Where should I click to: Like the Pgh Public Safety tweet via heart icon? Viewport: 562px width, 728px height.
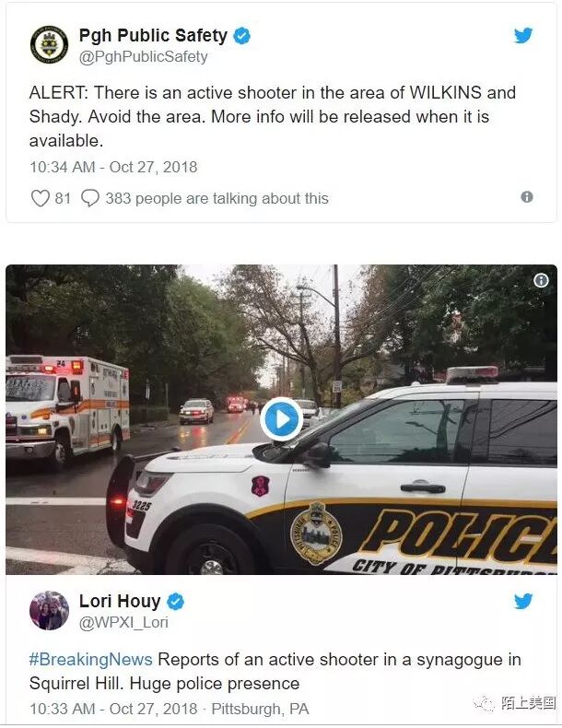(x=41, y=198)
